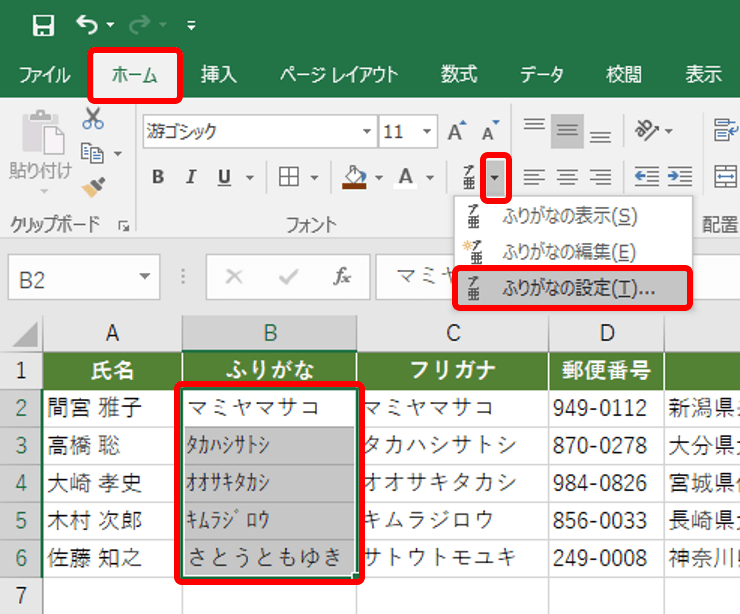Click the formula bar Enter checkmark icon
The height and width of the screenshot is (614, 740).
point(288,277)
